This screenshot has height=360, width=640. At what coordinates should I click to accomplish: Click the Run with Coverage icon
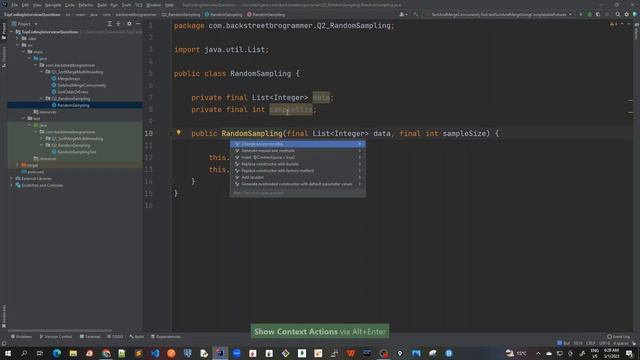pyautogui.click(x=598, y=14)
